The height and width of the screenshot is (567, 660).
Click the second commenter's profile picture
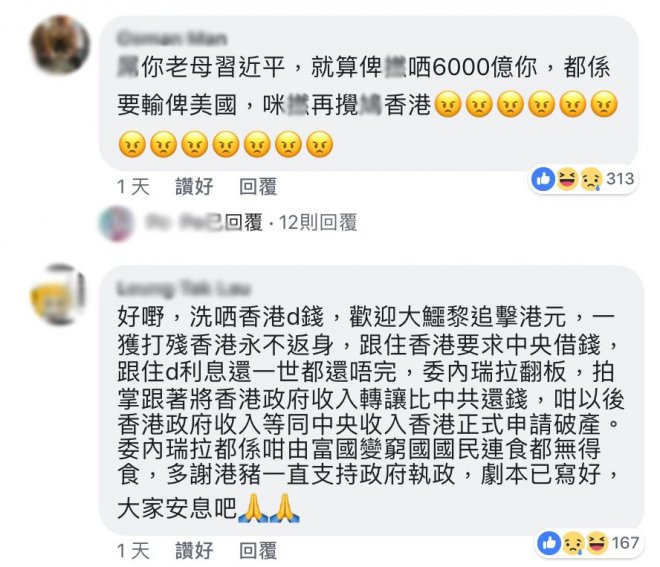pyautogui.click(x=58, y=295)
